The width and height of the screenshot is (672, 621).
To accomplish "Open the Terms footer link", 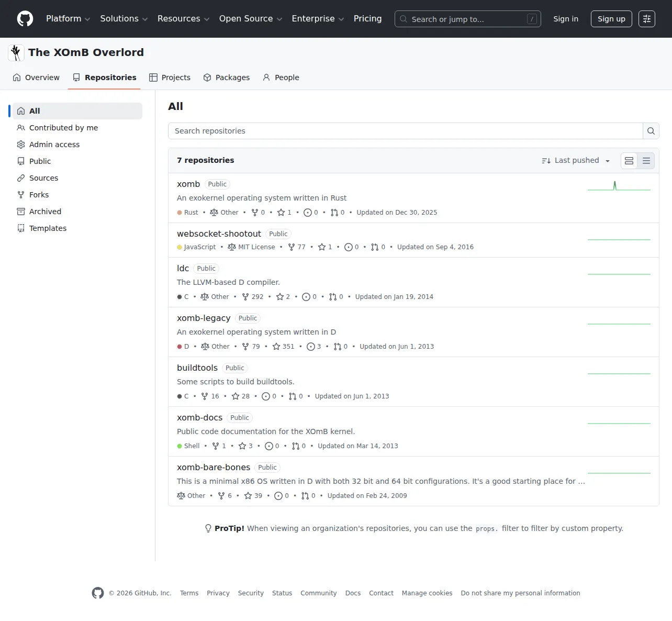I will 189,593.
